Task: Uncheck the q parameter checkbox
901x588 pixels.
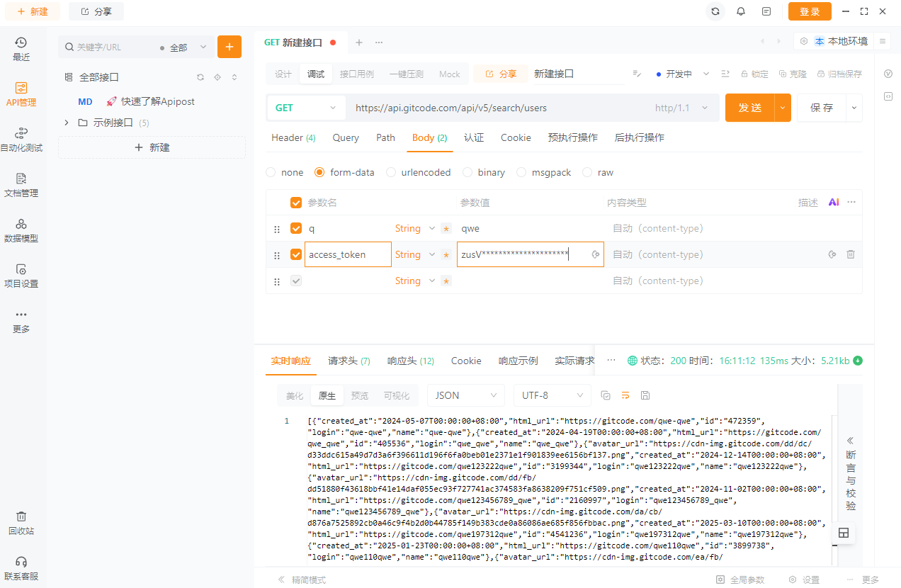Action: click(x=296, y=229)
